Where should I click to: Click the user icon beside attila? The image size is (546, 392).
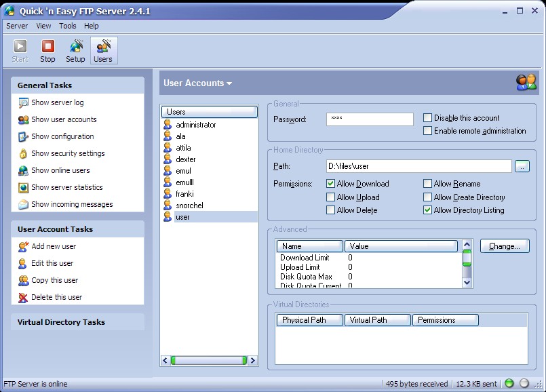click(168, 148)
